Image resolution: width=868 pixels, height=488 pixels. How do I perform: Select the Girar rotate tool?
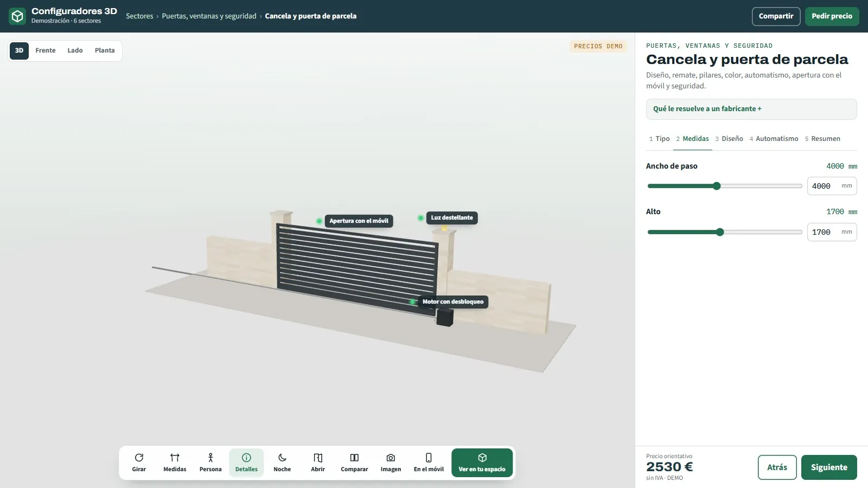click(139, 463)
